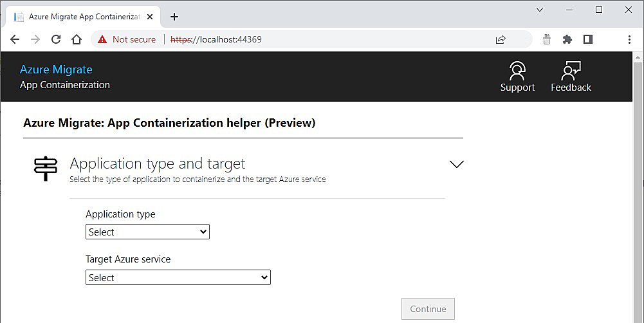Viewport: 644px width, 323px height.
Task: Click the browser forward arrow
Action: coord(36,39)
